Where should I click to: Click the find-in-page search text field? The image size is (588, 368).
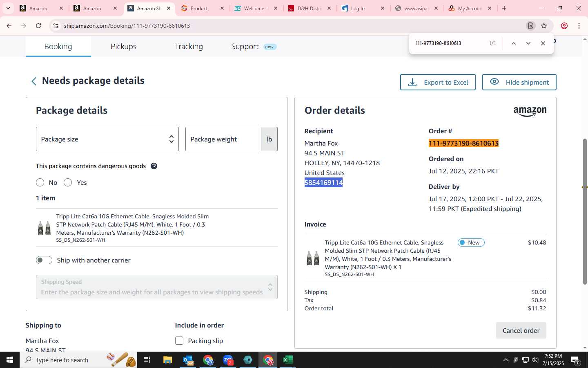pos(449,43)
